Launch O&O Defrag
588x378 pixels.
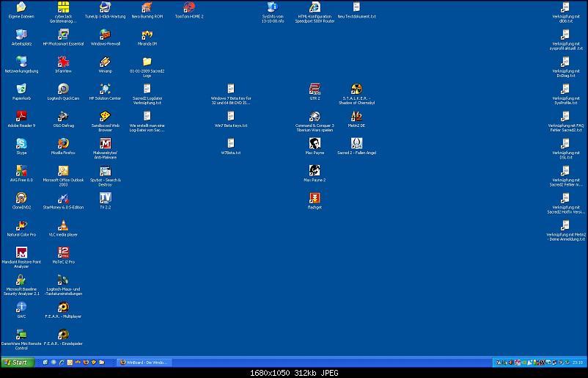(63, 117)
